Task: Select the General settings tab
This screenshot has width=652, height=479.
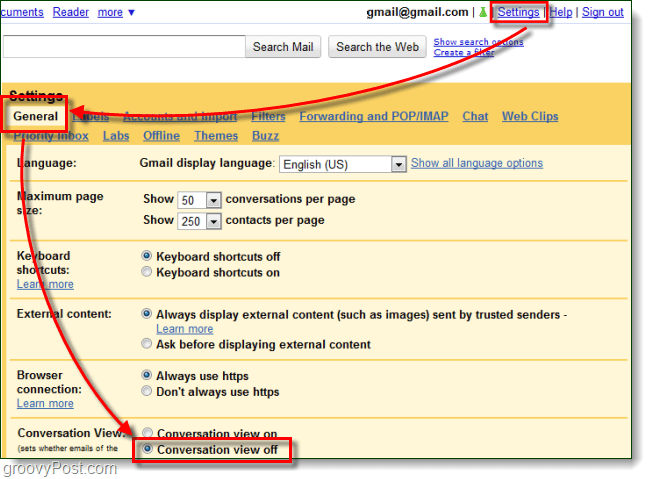Action: point(35,116)
